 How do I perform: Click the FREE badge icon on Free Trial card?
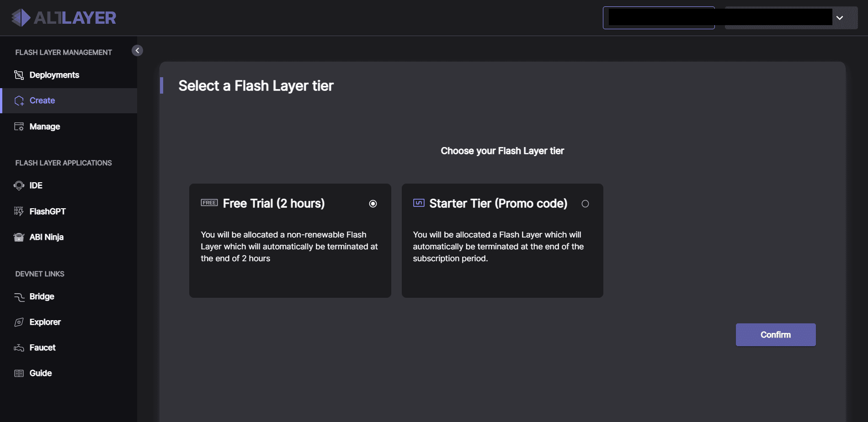[209, 203]
